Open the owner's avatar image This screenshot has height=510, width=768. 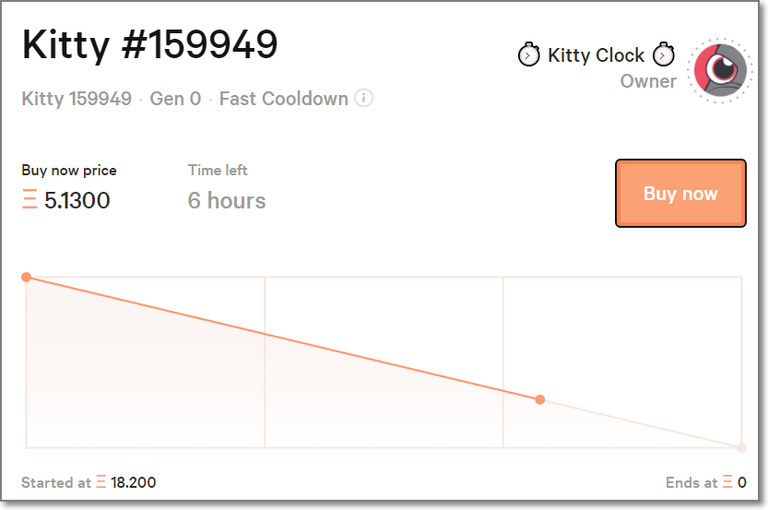coord(720,69)
